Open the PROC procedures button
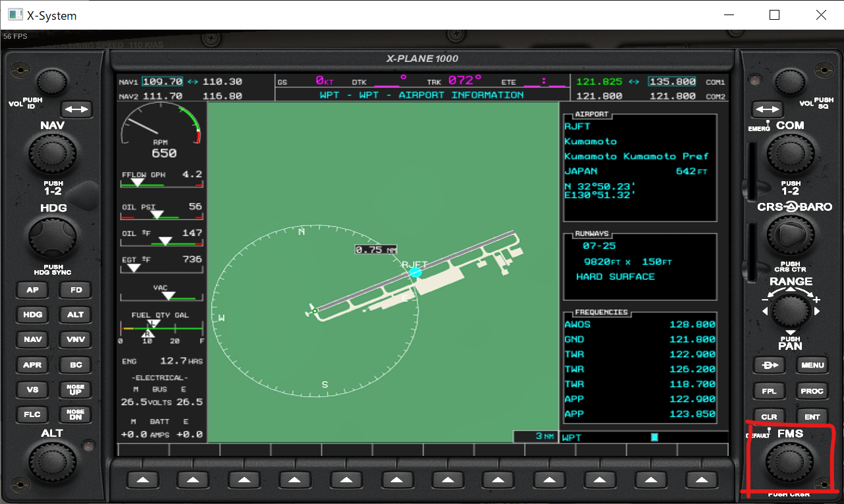The image size is (844, 504). (812, 391)
